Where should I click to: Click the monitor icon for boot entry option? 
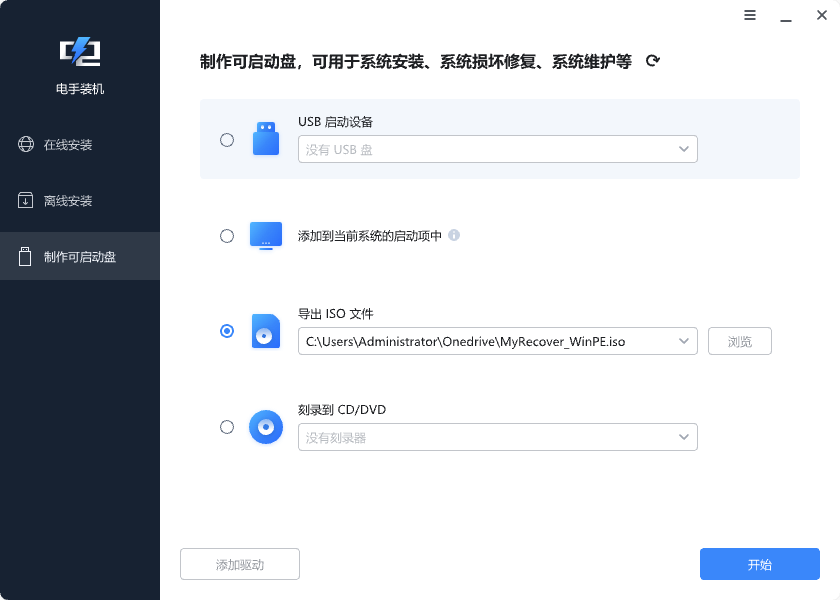tap(265, 235)
